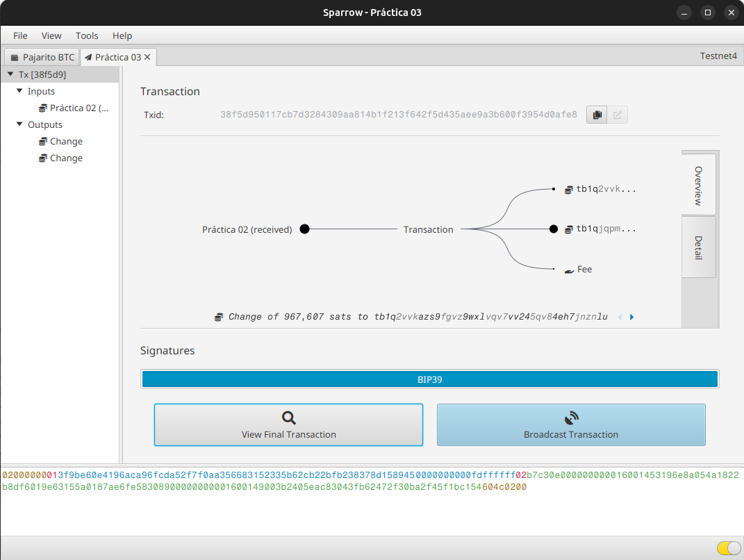Screen dimensions: 744x560
Task: Show next output summary with right arrow
Action: pyautogui.click(x=631, y=317)
